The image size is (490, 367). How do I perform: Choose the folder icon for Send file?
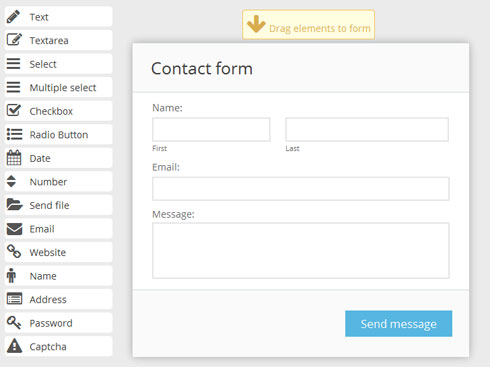click(14, 205)
